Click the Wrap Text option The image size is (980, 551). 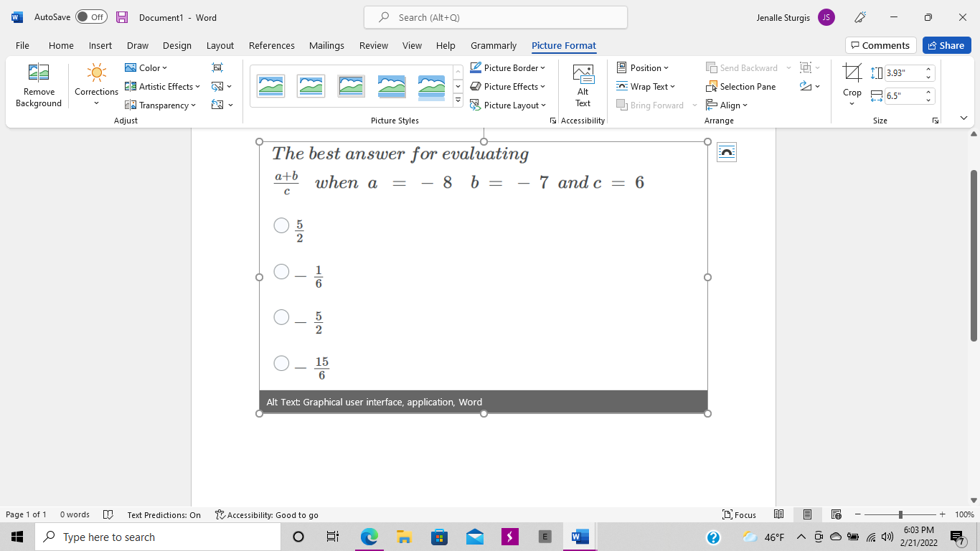(645, 86)
